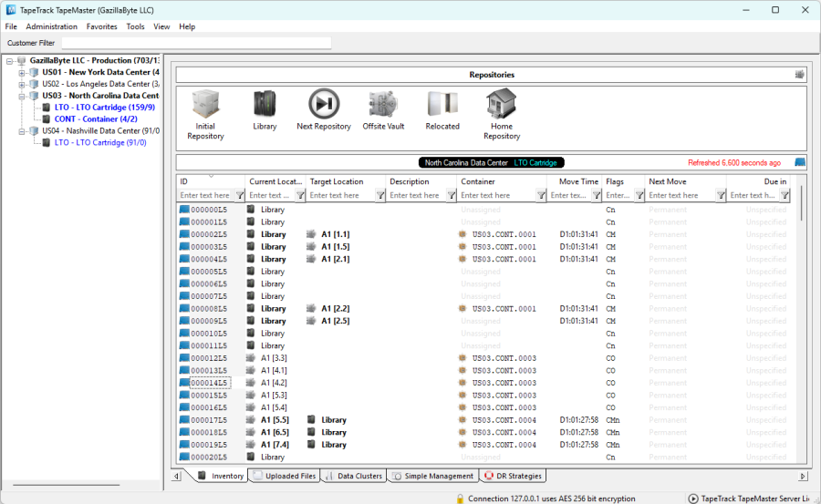Open the File menu
The width and height of the screenshot is (821, 504).
11,26
